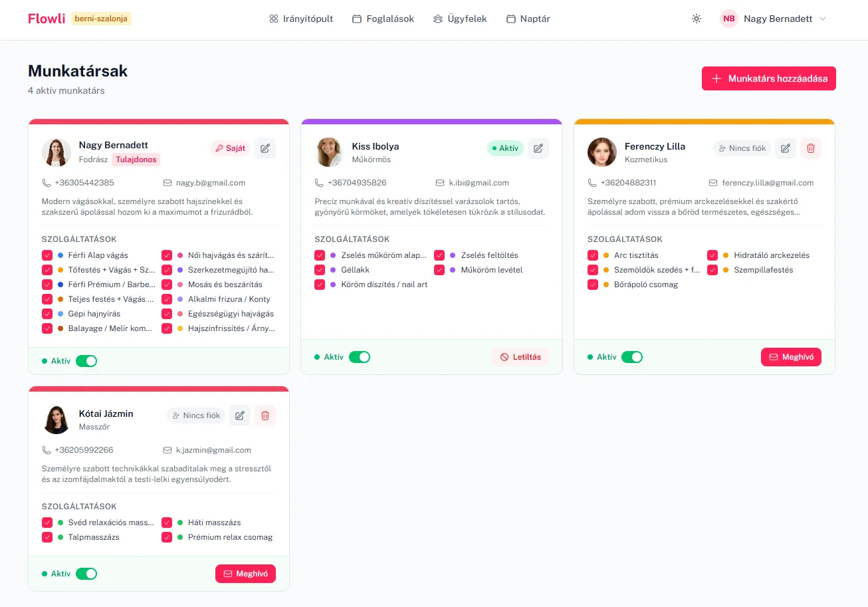Open edit for Ferenczy Lilla's card
This screenshot has height=607, width=868.
(786, 148)
